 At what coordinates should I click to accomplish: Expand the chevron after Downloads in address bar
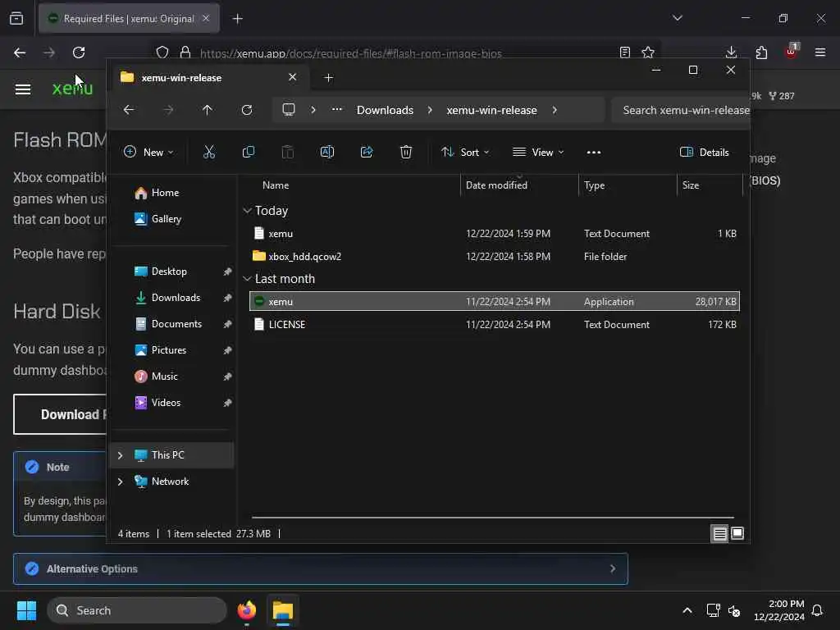(430, 110)
